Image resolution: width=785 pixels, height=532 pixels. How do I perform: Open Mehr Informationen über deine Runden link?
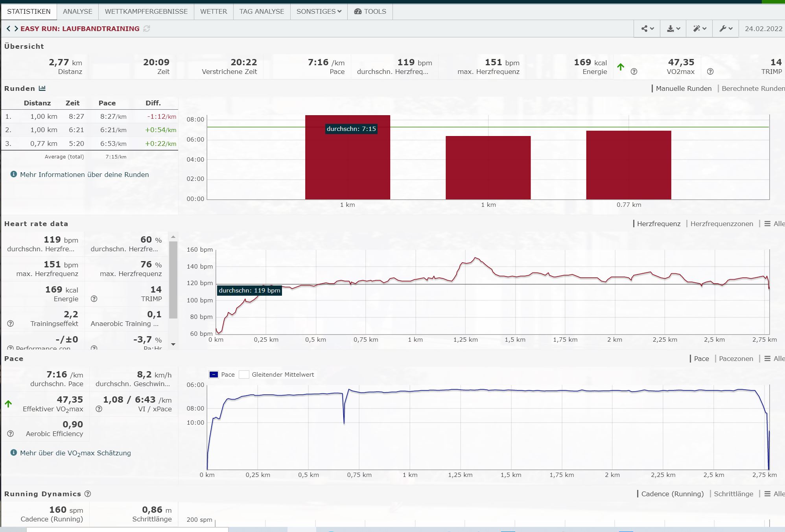(84, 175)
